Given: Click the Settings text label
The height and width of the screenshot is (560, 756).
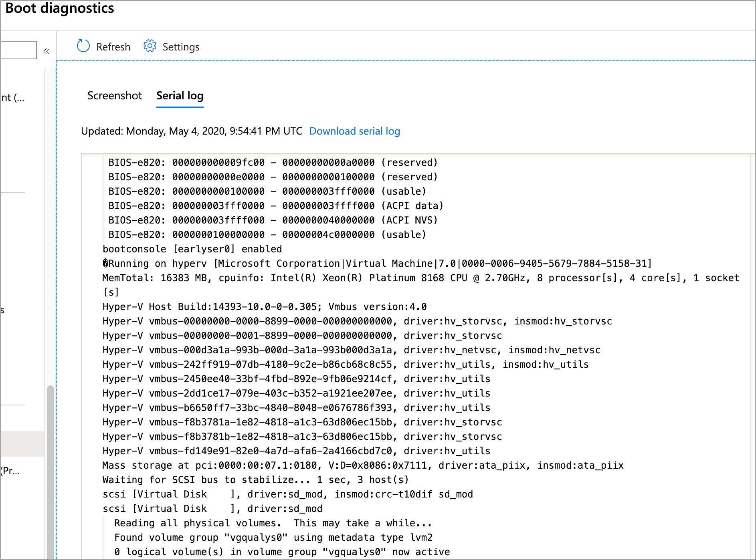Looking at the screenshot, I should (x=181, y=46).
